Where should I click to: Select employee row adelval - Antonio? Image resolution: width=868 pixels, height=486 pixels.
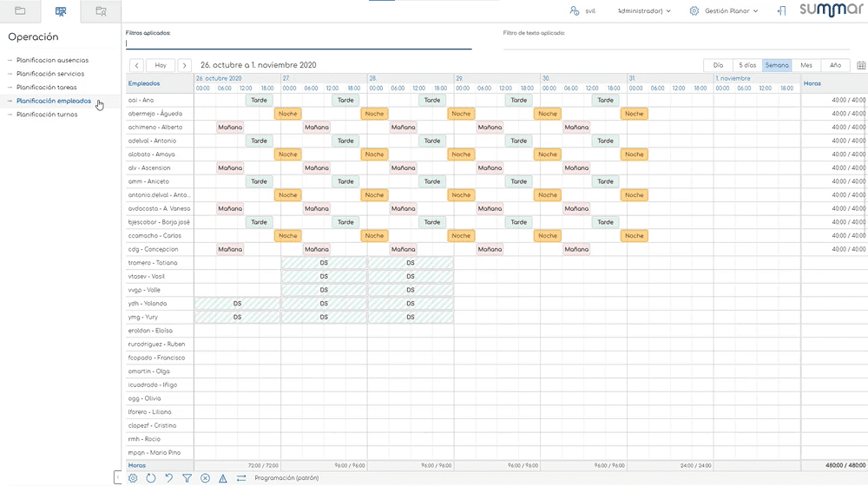coord(160,141)
